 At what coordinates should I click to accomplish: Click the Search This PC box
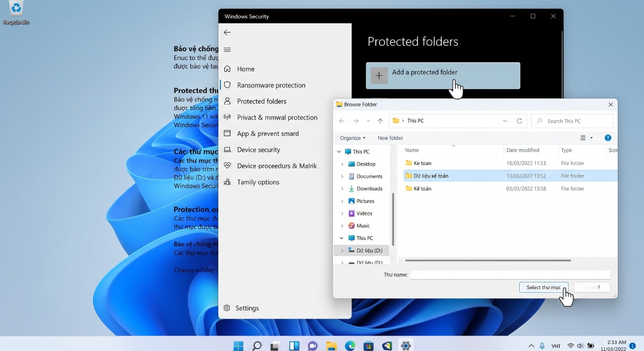coord(573,121)
